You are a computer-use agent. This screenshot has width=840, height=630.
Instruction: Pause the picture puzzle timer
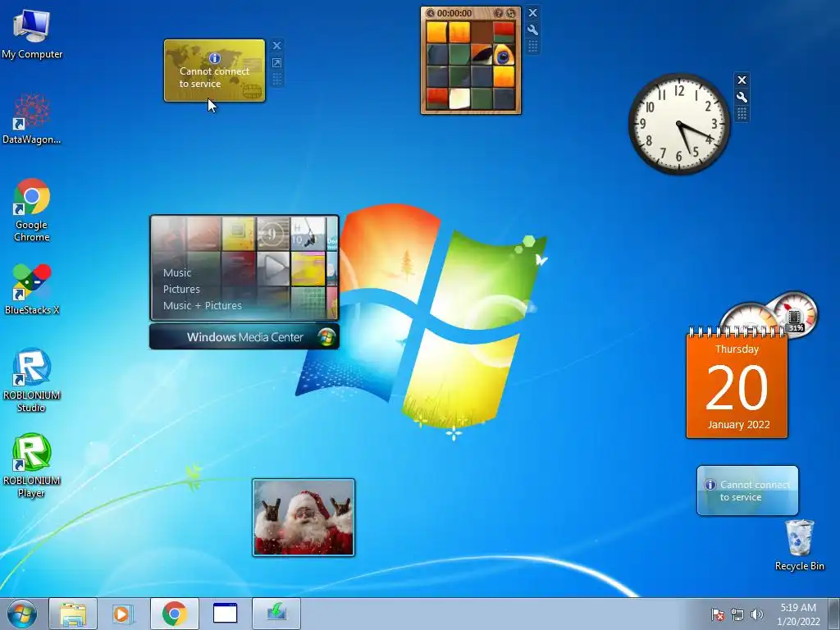[431, 13]
